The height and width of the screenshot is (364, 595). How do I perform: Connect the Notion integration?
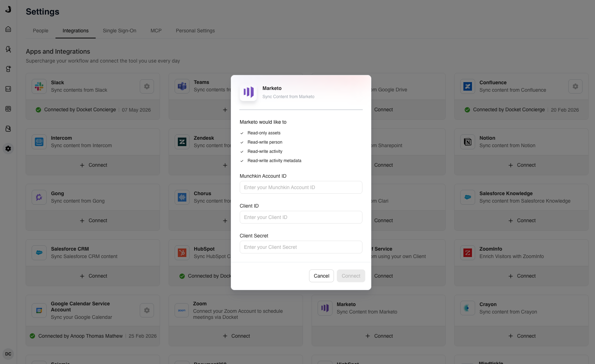click(522, 165)
